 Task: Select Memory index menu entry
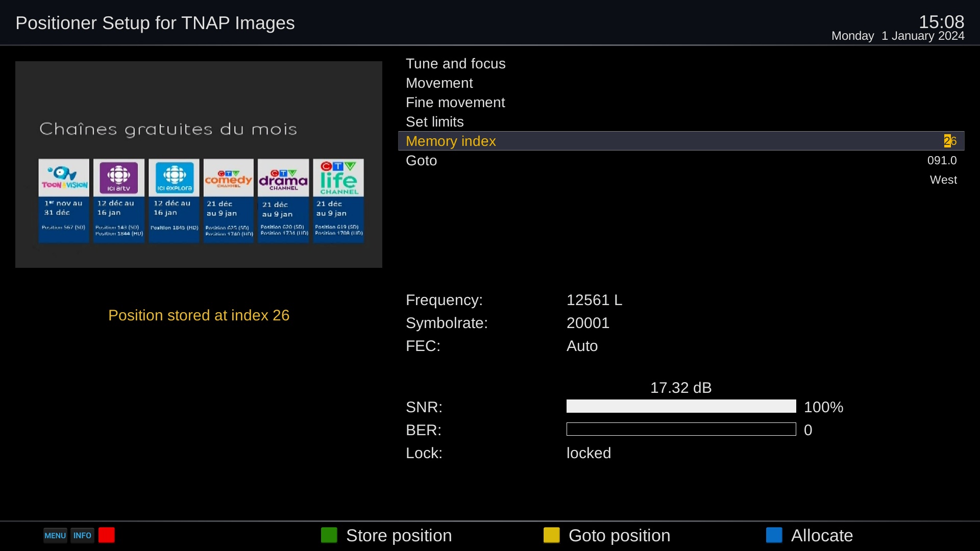[x=681, y=141]
